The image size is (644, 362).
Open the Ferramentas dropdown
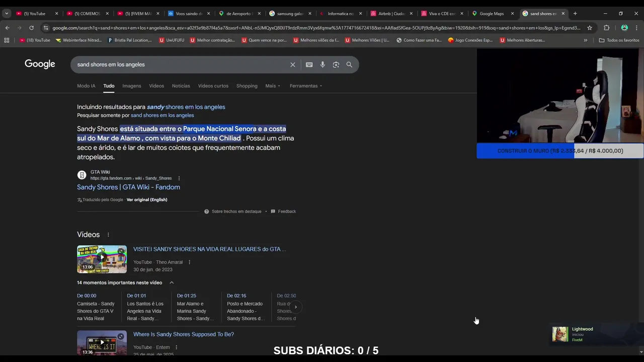click(x=306, y=86)
